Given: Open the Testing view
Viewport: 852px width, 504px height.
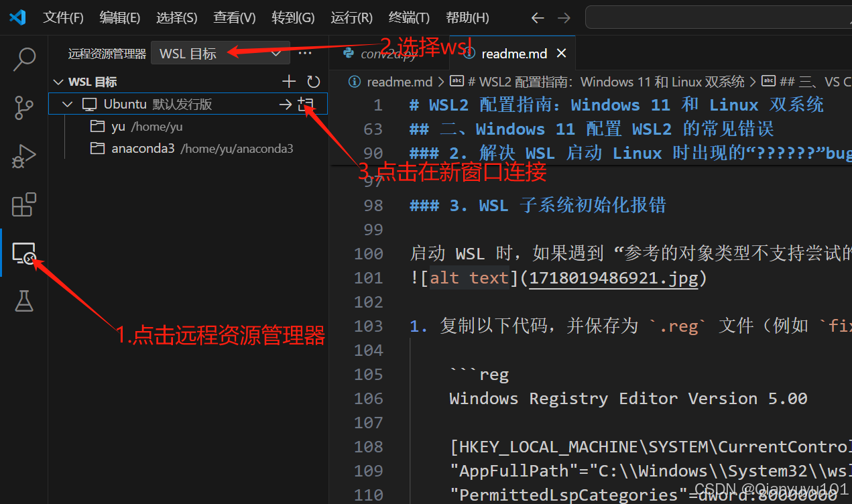Looking at the screenshot, I should tap(24, 301).
